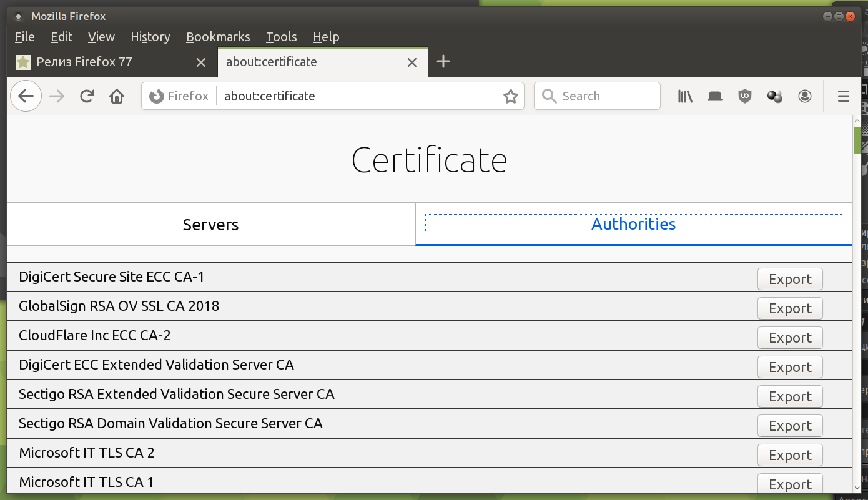The width and height of the screenshot is (868, 500).
Task: Click the hat-shaped extension icon
Action: (x=715, y=96)
